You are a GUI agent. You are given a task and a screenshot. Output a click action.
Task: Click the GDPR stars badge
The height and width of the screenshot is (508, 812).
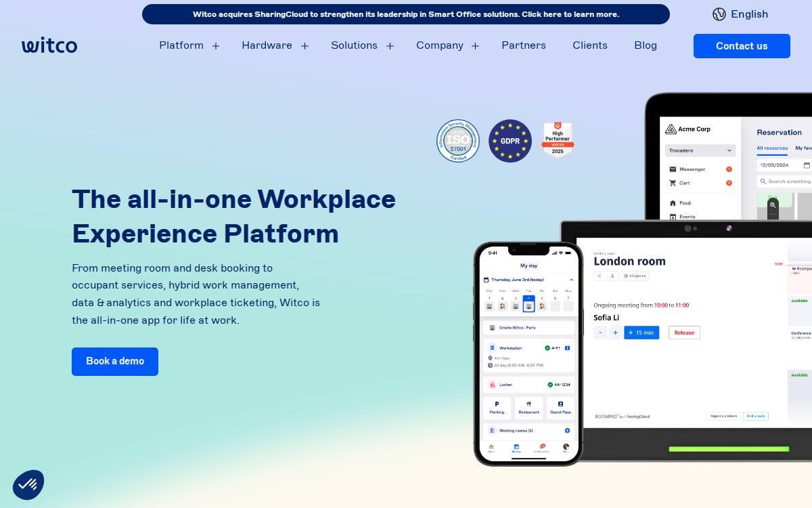tap(510, 141)
